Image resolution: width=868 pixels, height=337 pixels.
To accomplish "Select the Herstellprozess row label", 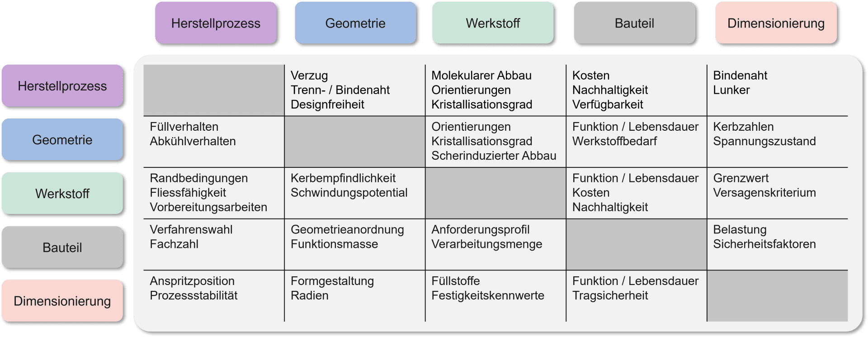I will click(x=62, y=86).
